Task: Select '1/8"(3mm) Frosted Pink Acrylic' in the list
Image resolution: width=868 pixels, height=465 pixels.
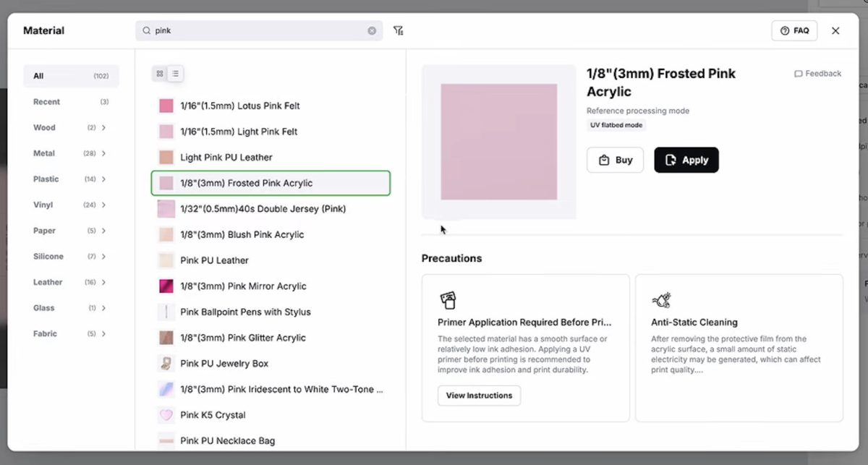Action: (x=271, y=183)
